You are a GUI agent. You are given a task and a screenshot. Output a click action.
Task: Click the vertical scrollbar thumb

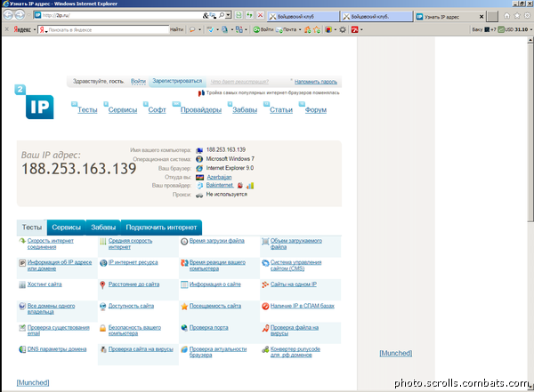(x=530, y=132)
